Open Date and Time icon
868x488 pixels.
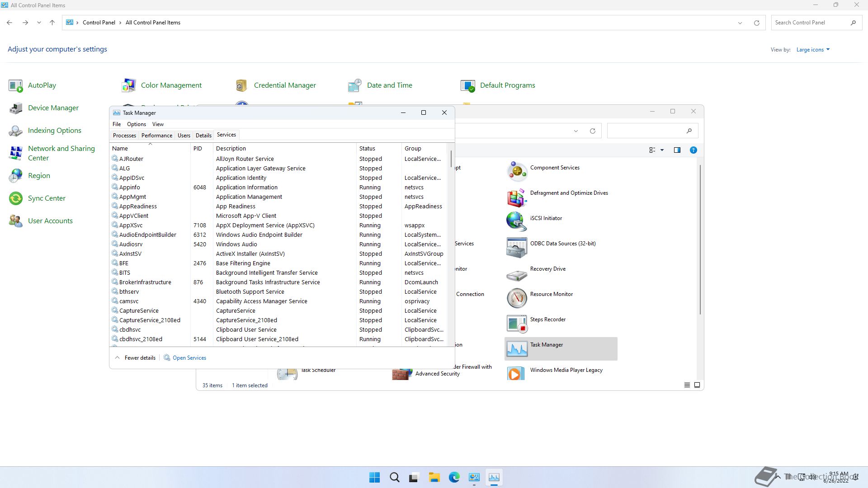pos(355,85)
